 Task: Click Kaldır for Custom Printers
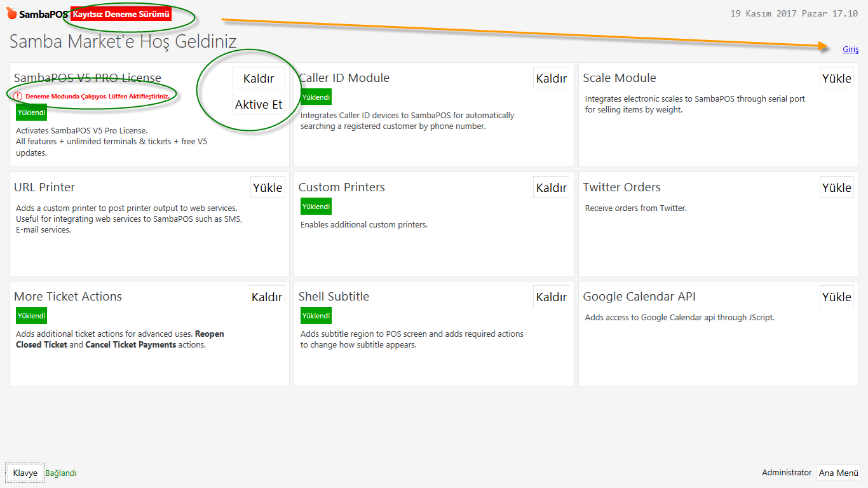[x=551, y=187]
